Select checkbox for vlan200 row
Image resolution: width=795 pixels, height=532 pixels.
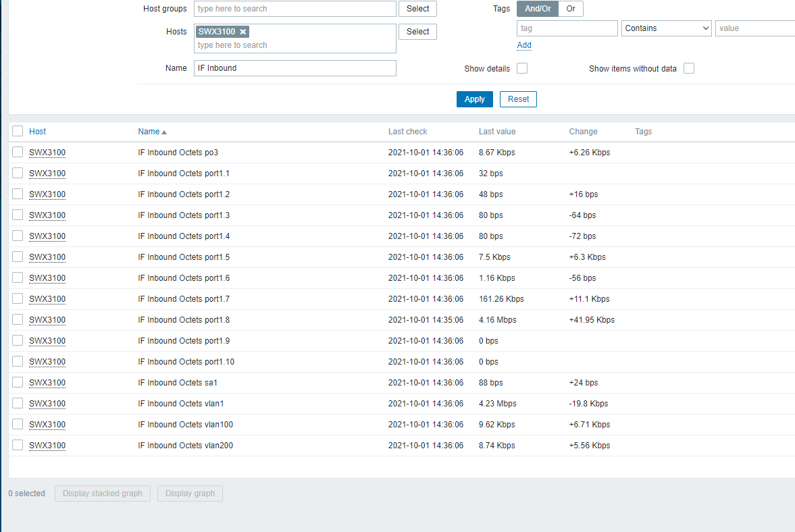[18, 446]
